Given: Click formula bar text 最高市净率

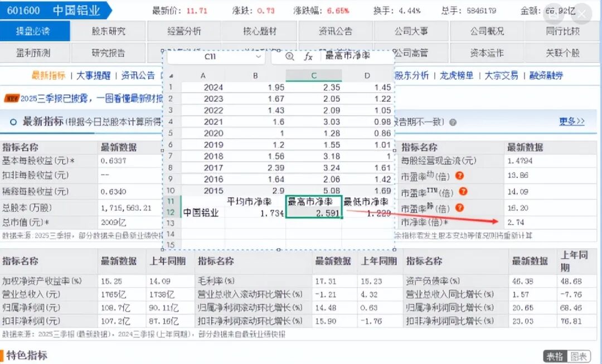Looking at the screenshot, I should (x=348, y=56).
